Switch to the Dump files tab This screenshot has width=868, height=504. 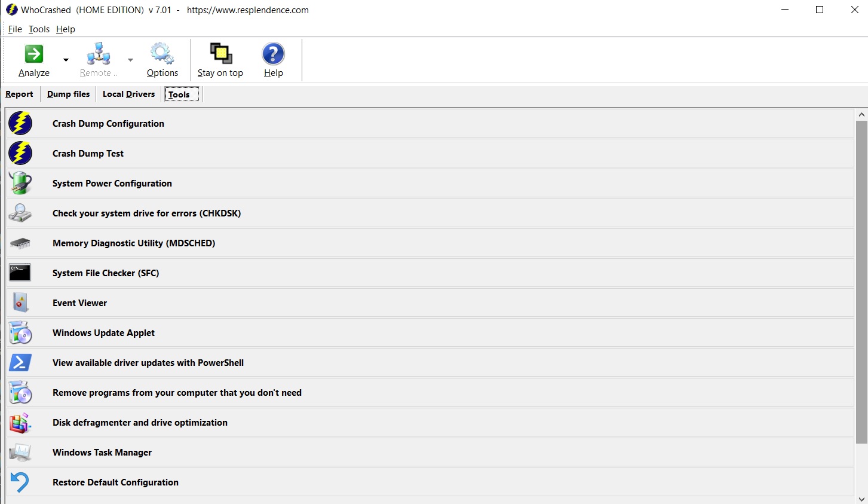pyautogui.click(x=69, y=94)
